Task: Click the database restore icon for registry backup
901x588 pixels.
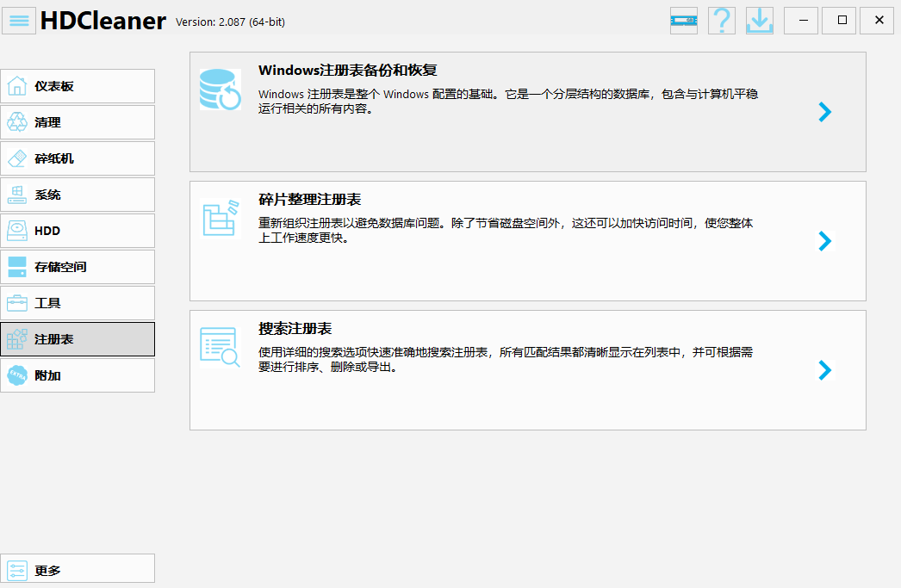Action: point(220,90)
